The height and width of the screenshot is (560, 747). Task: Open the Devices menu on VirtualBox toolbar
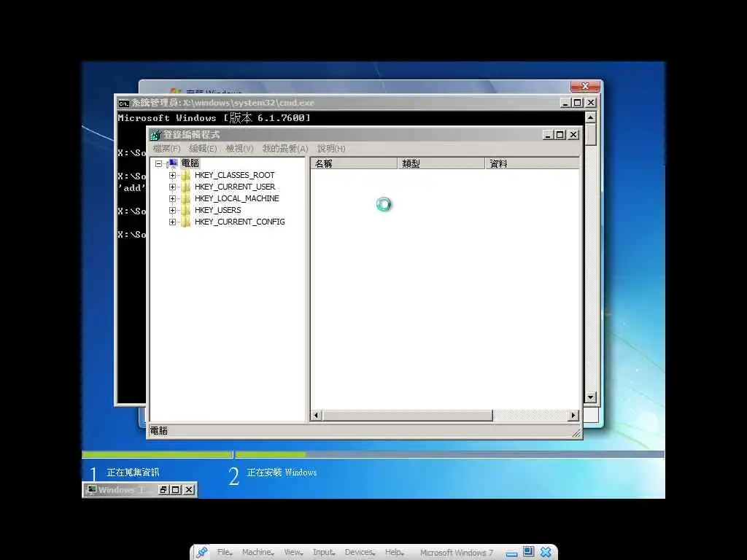coord(360,553)
